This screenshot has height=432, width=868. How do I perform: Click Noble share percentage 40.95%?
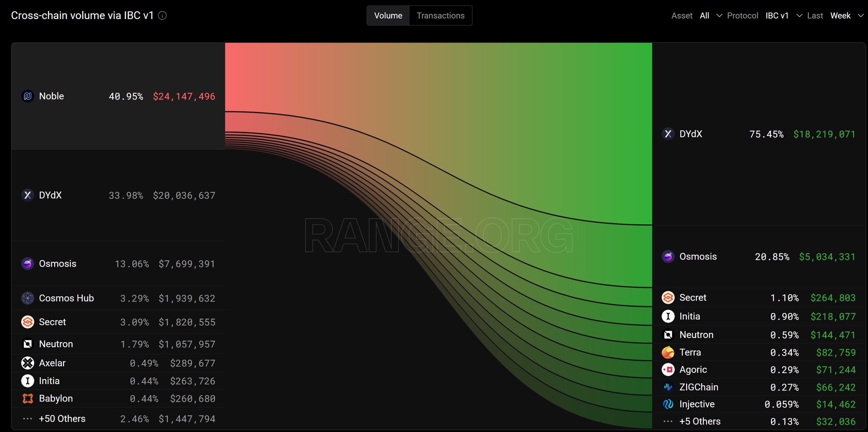[x=126, y=97]
